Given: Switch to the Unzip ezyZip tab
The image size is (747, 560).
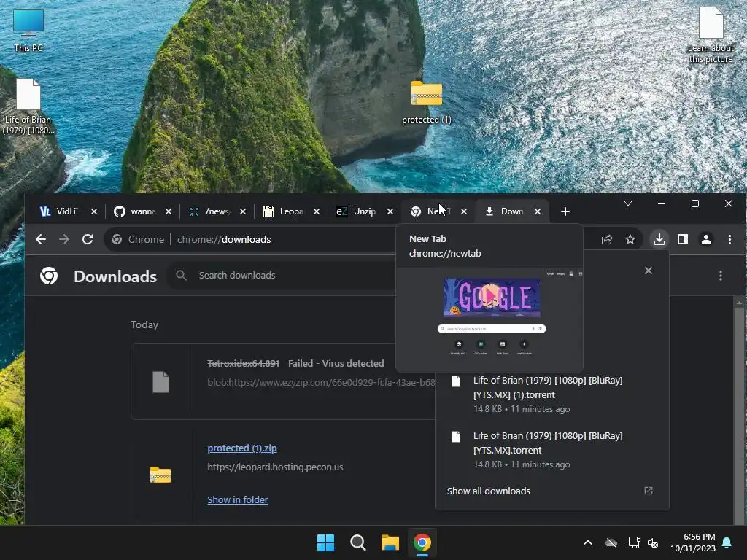Looking at the screenshot, I should point(356,211).
